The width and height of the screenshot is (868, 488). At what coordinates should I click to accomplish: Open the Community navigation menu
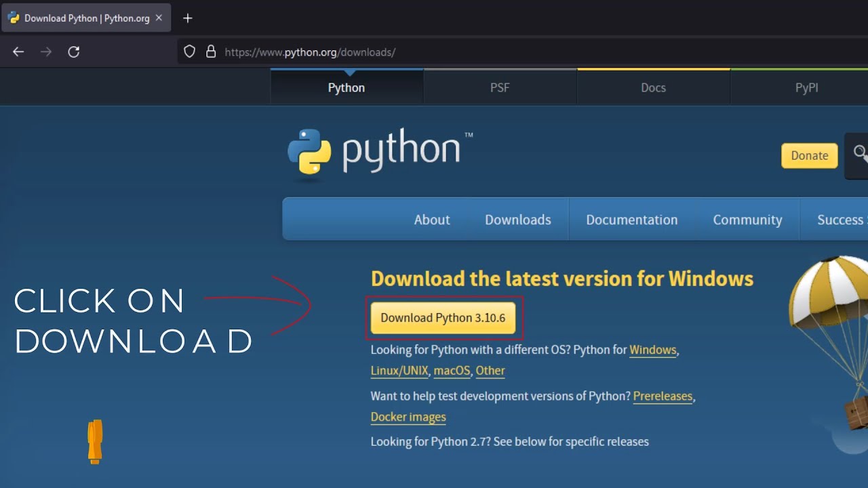pyautogui.click(x=747, y=220)
